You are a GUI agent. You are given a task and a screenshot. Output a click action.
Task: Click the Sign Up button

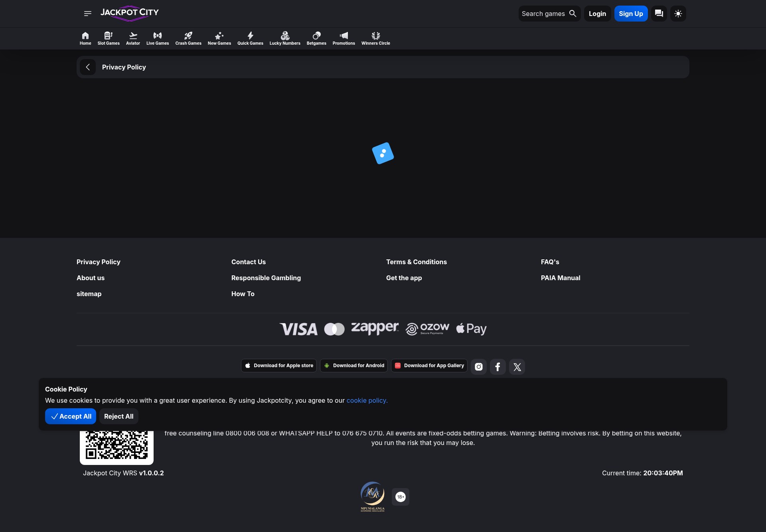(x=631, y=14)
